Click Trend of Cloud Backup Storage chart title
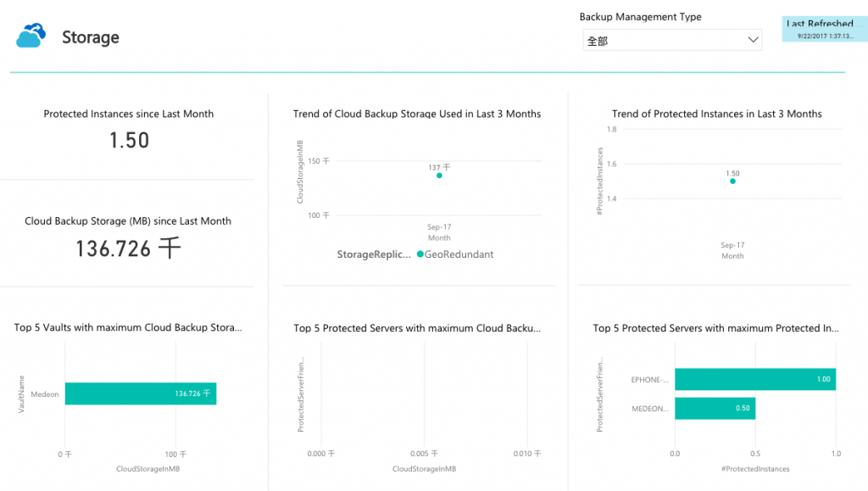This screenshot has width=868, height=491. coord(417,114)
